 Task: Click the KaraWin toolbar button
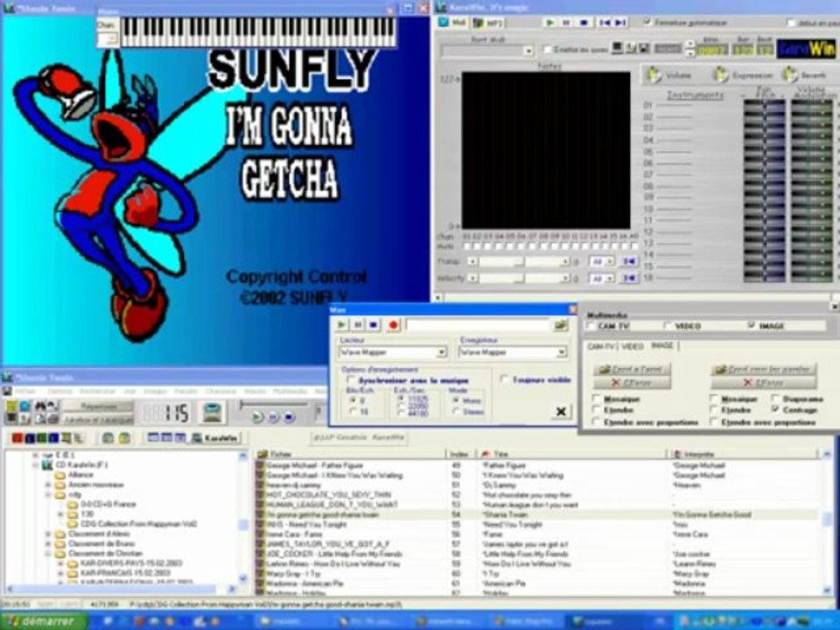(x=216, y=438)
